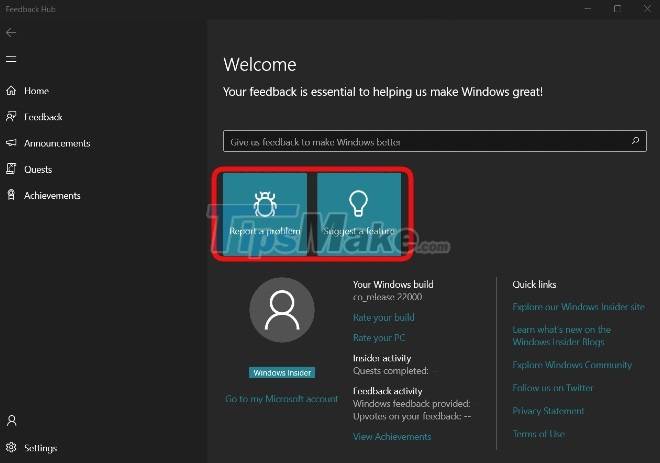The image size is (660, 463).
Task: Open the Terms of Use link
Action: [x=538, y=434]
